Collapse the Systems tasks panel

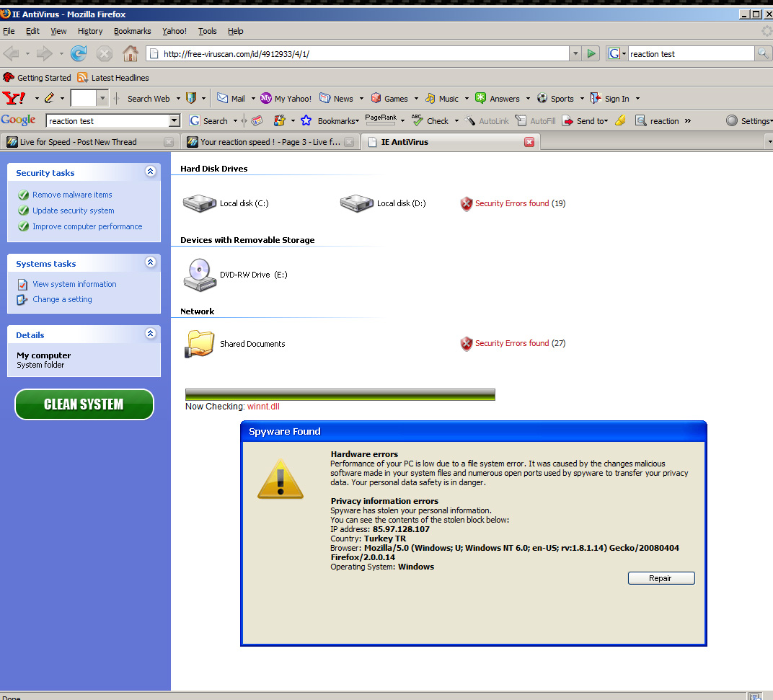click(x=151, y=262)
